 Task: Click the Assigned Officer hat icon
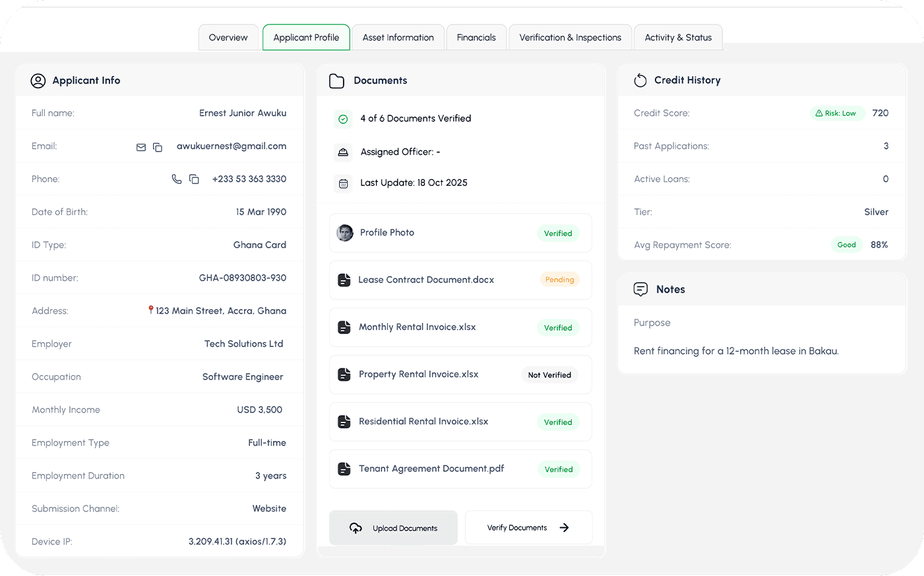(x=343, y=152)
